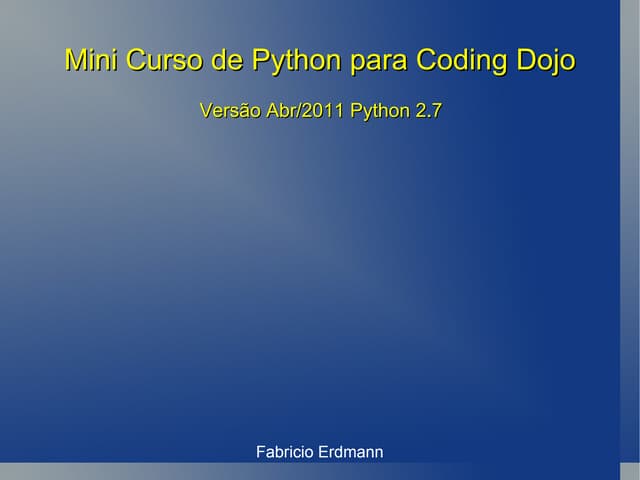Click the slide title 'Mini Curso de Python para Coding Dojo'
This screenshot has width=640, height=480.
point(319,61)
